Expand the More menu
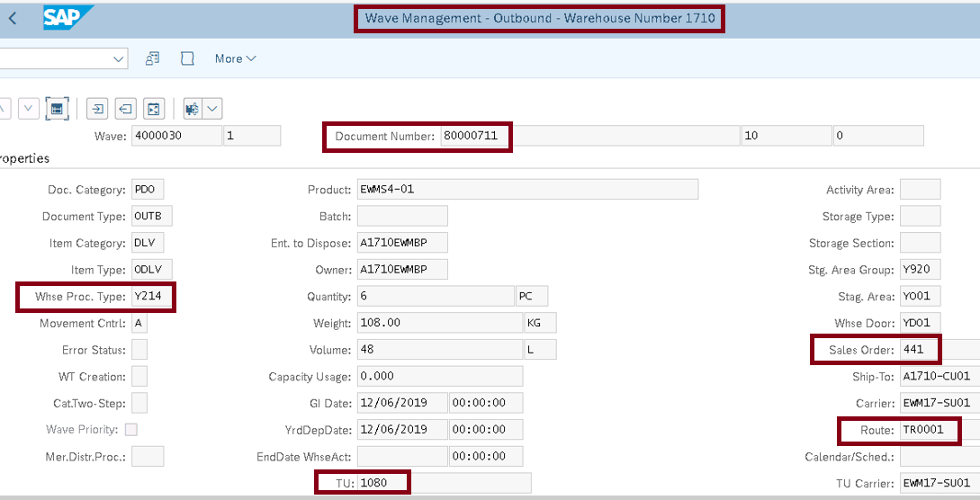The image size is (980, 500). [x=235, y=58]
